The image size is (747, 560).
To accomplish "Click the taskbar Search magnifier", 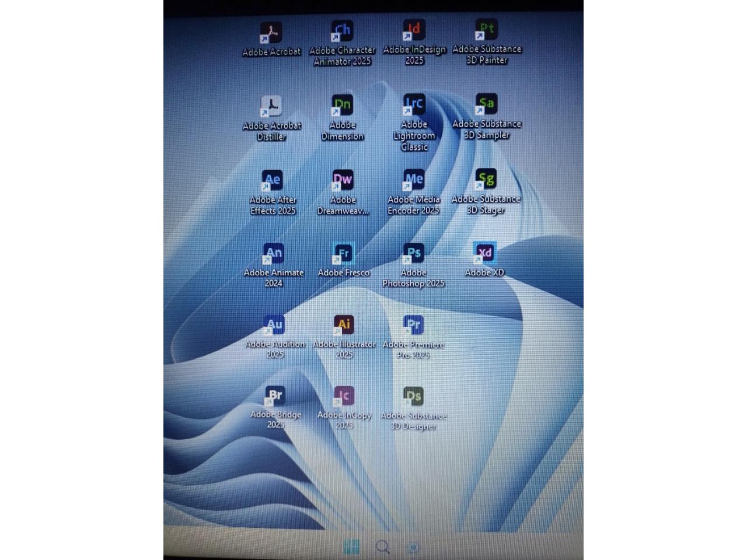I will (x=383, y=547).
